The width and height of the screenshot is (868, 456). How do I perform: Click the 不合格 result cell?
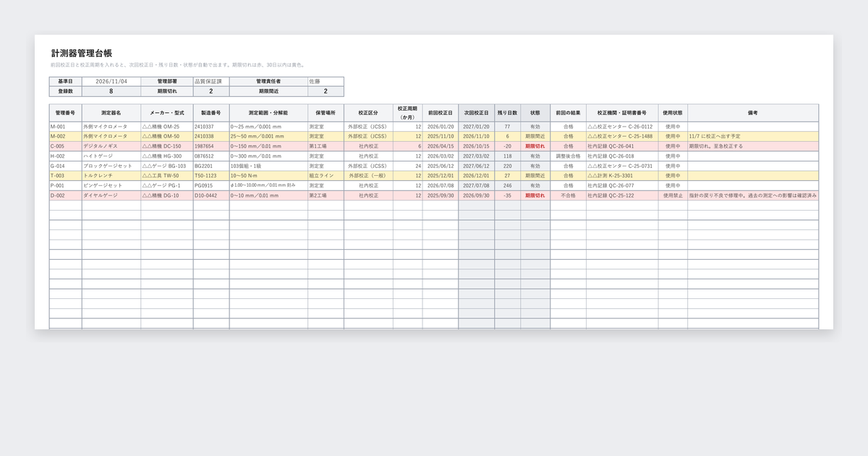[x=568, y=195]
